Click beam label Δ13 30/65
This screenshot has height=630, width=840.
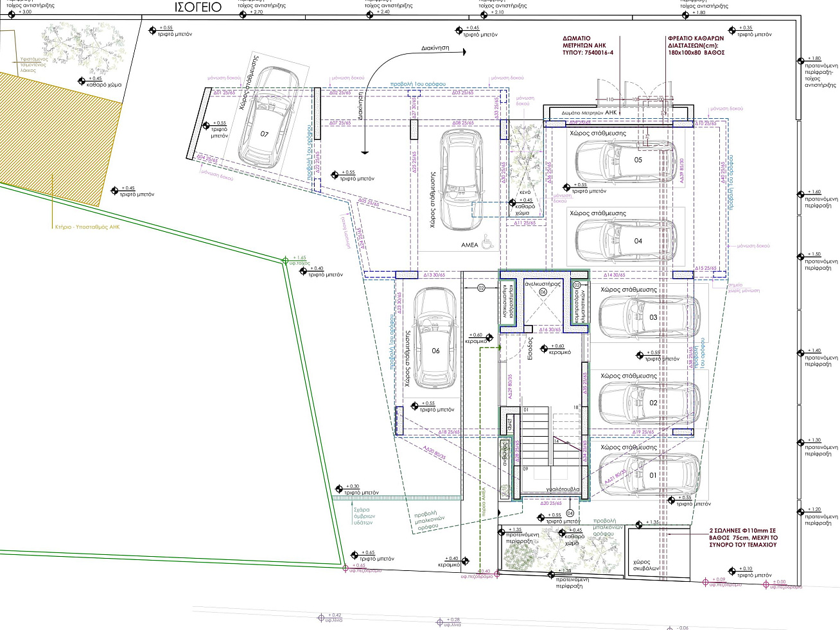pyautogui.click(x=433, y=275)
